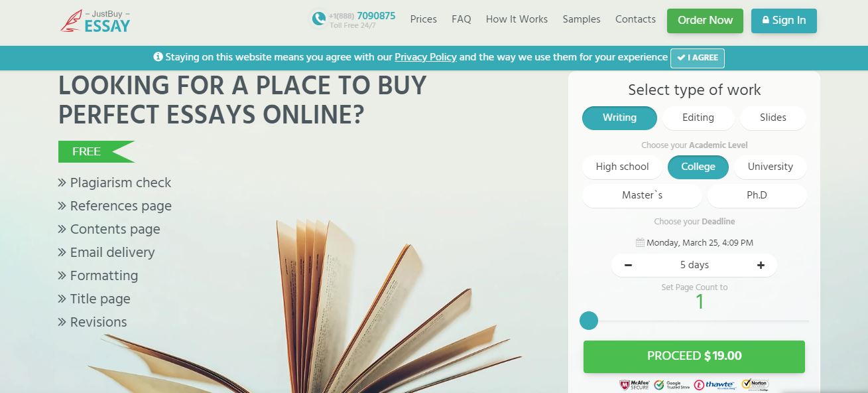The height and width of the screenshot is (393, 868).
Task: Select Slides as type of work
Action: (x=773, y=118)
